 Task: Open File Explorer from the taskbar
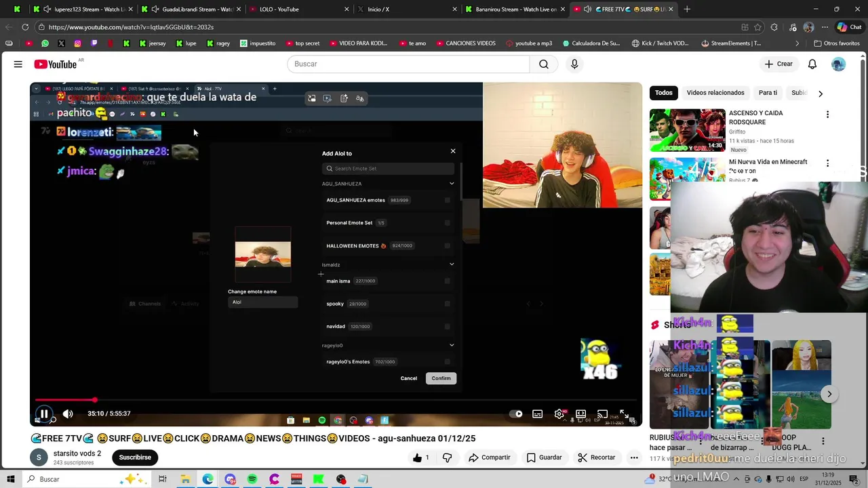pyautogui.click(x=185, y=479)
